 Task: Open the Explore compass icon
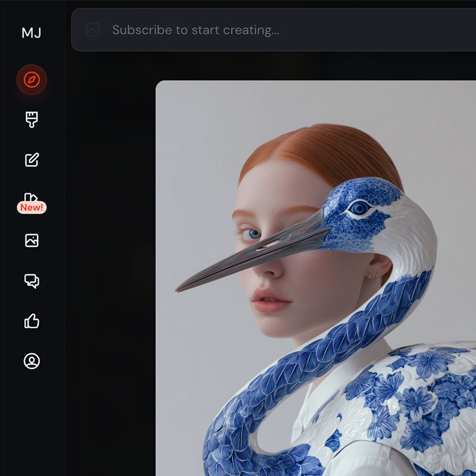[x=32, y=80]
